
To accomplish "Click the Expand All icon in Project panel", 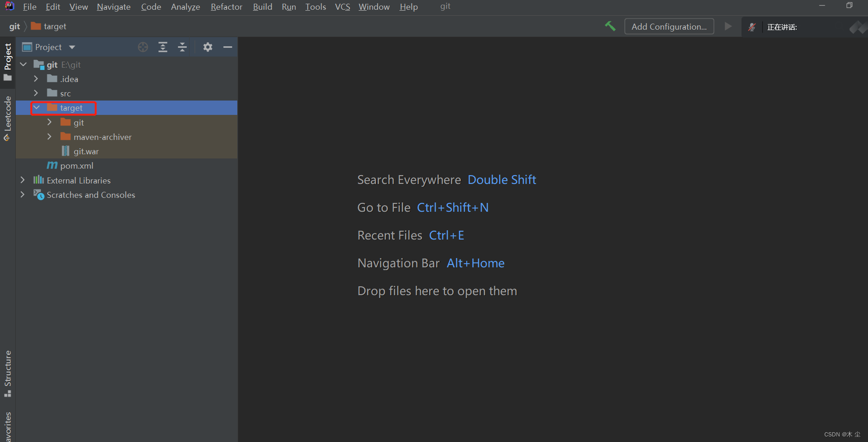I will (x=163, y=47).
